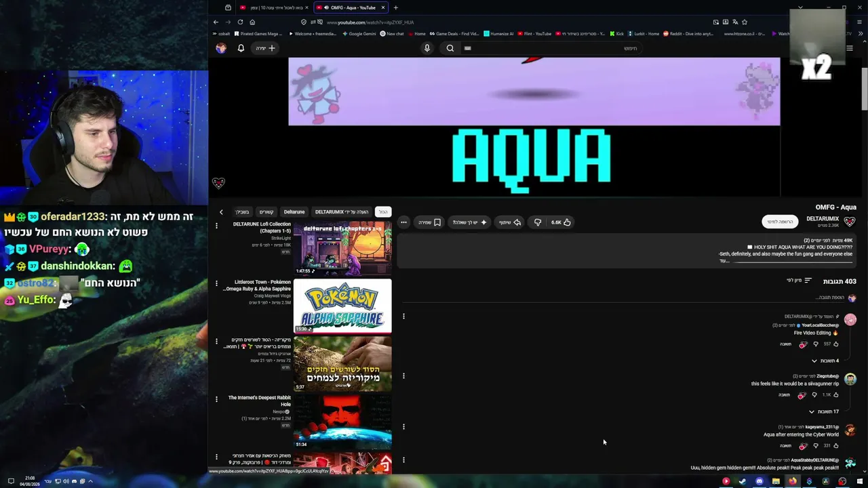Dislike the 'Fire Video Editing' comment
Viewport: 868px width, 488px height.
[816, 344]
